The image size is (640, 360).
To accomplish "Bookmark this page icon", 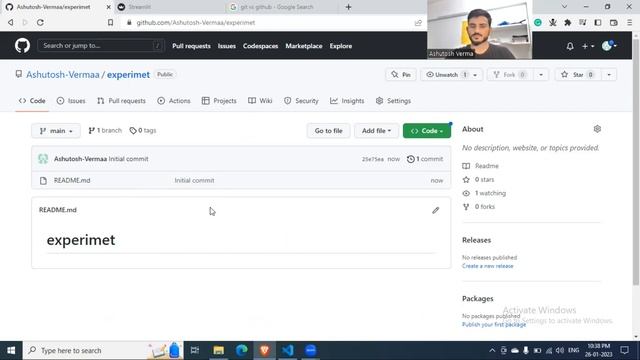I will (x=110, y=22).
